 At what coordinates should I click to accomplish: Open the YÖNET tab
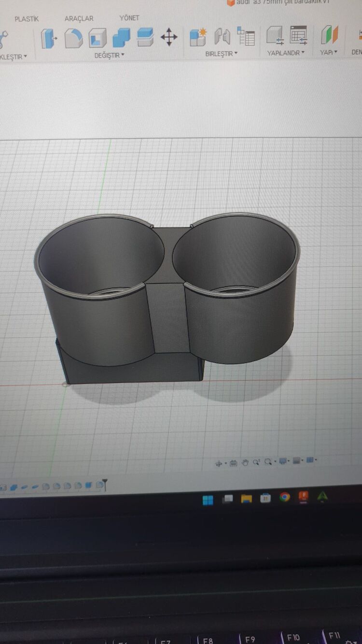pos(129,18)
